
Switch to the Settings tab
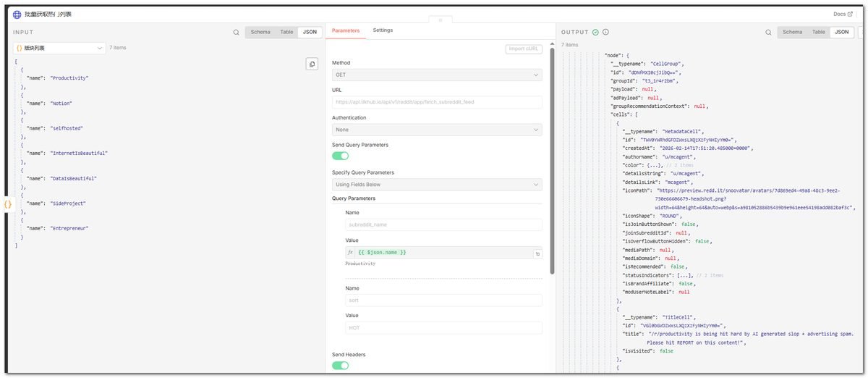pyautogui.click(x=383, y=30)
